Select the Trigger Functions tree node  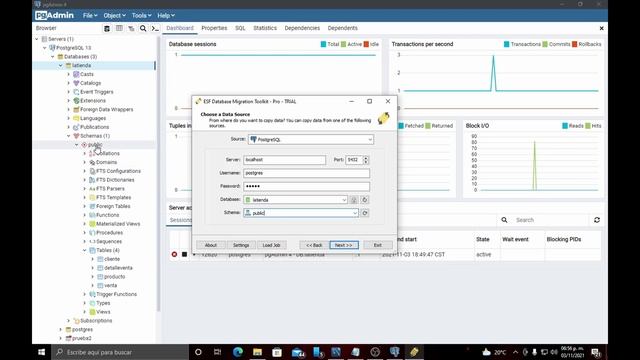pyautogui.click(x=116, y=294)
